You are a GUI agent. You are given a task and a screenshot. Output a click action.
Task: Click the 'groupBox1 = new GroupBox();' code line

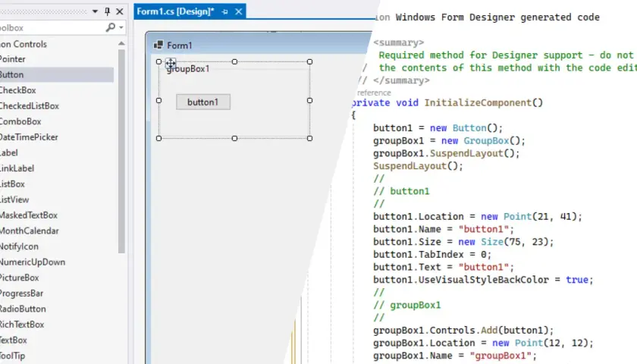[x=449, y=141]
